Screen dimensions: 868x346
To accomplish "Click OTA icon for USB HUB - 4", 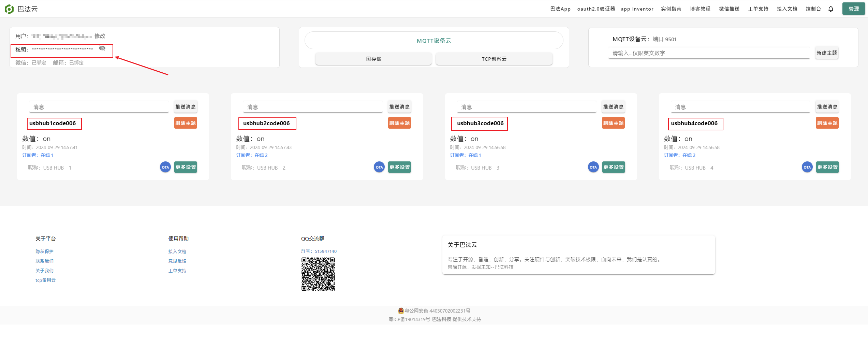I will (x=807, y=167).
